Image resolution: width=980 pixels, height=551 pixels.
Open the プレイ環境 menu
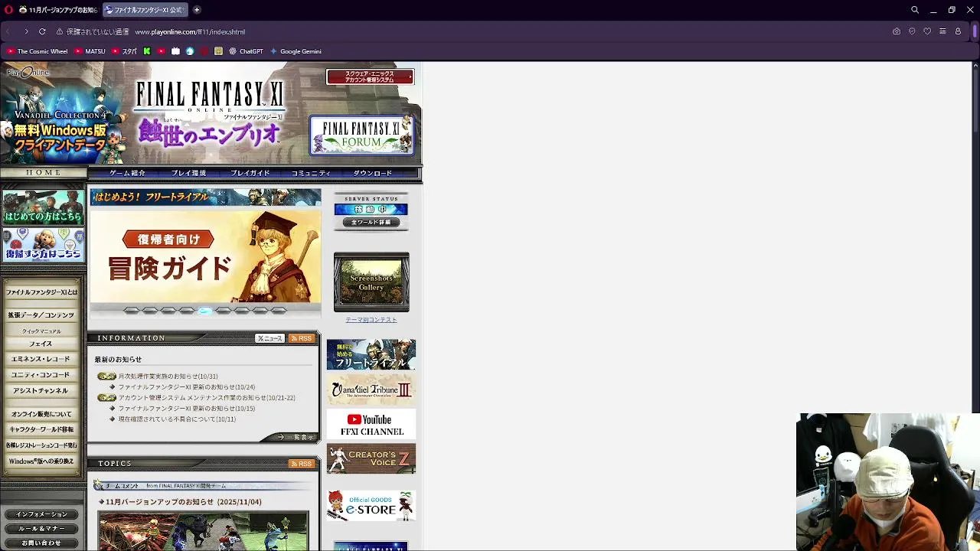pyautogui.click(x=188, y=173)
